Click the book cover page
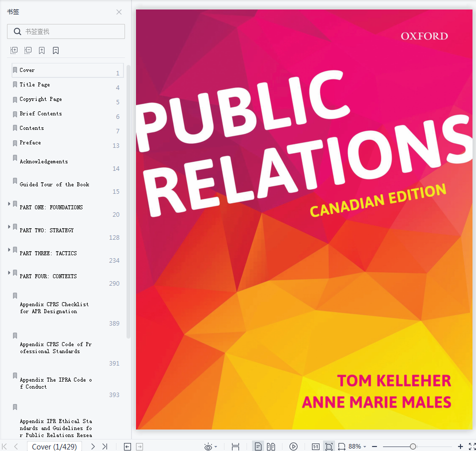This screenshot has height=451, width=476. 304,219
